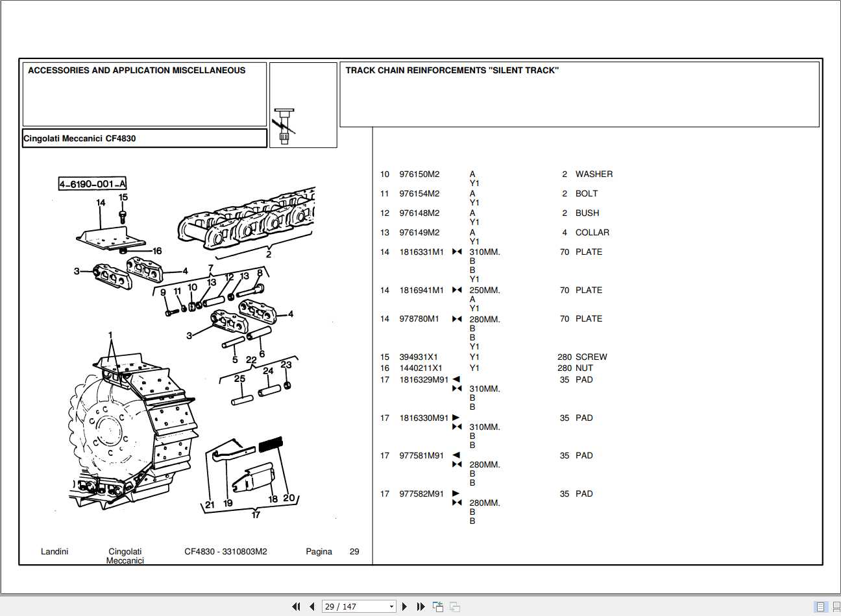
Task: Click the TRACK CHAIN REINFORCEMENTS heading
Action: 453,71
